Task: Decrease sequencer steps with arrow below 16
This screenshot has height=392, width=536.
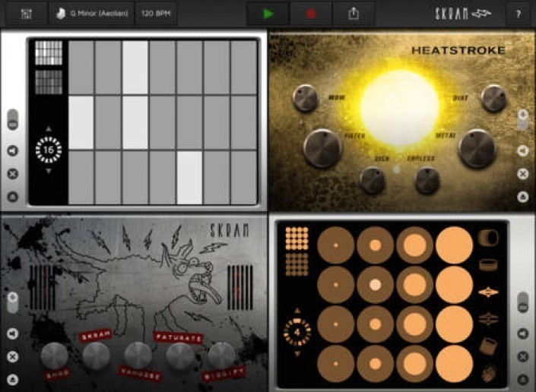Action: tap(49, 171)
